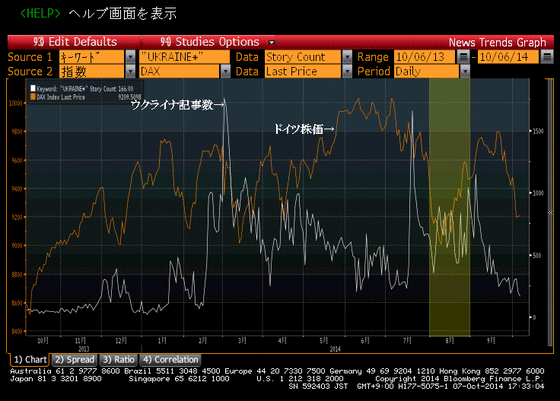
Task: Click the white Keyword legend swatch
Action: click(33, 88)
